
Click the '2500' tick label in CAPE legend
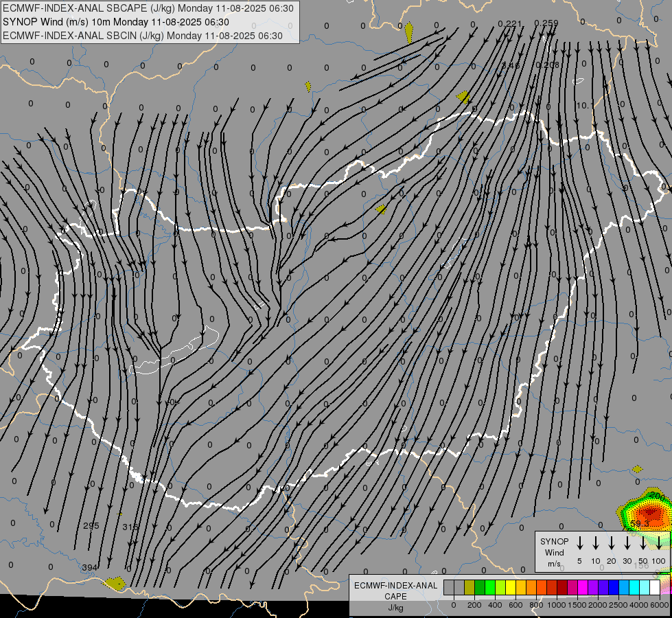(x=618, y=605)
